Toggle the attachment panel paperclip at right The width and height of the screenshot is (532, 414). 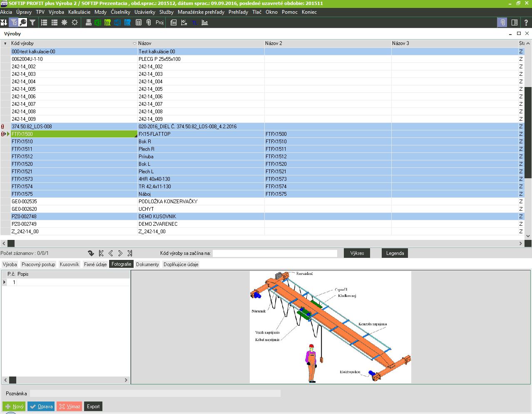pyautogui.click(x=503, y=22)
